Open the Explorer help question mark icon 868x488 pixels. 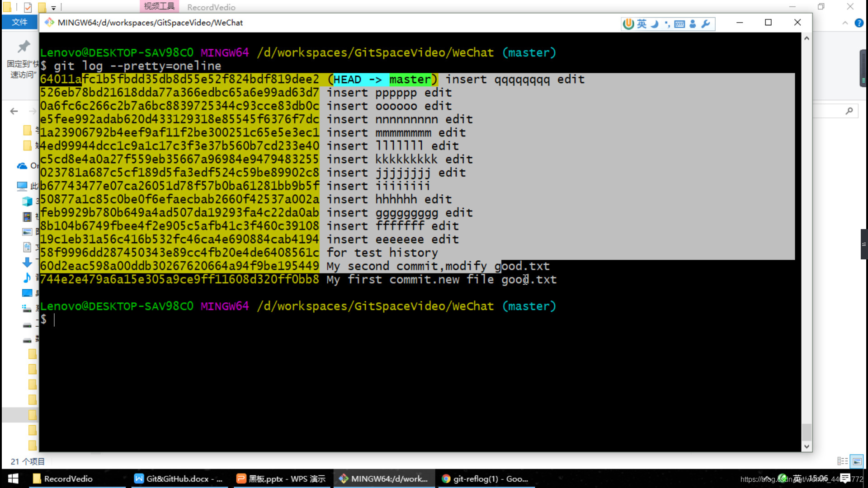coord(859,23)
